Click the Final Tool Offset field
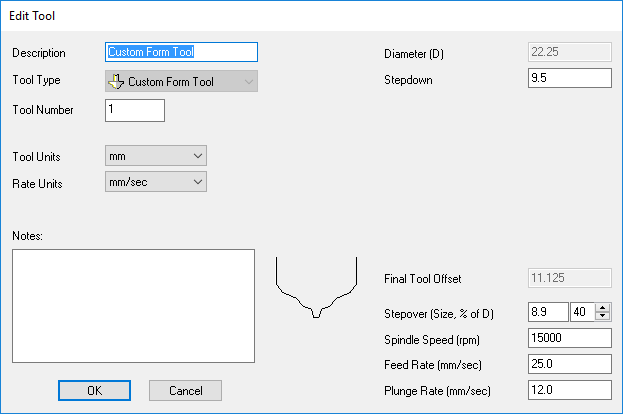Screen dimensions: 623x414 (568, 278)
